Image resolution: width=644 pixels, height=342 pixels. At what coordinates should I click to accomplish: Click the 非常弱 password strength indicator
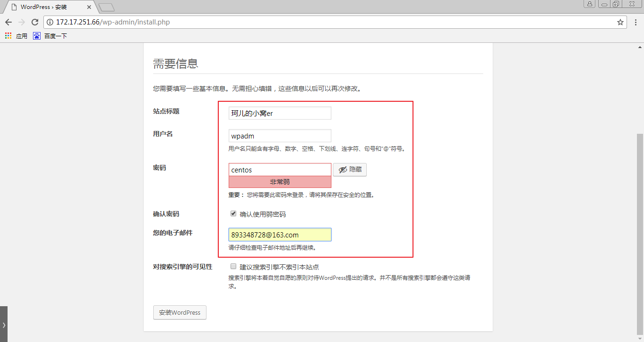[280, 182]
